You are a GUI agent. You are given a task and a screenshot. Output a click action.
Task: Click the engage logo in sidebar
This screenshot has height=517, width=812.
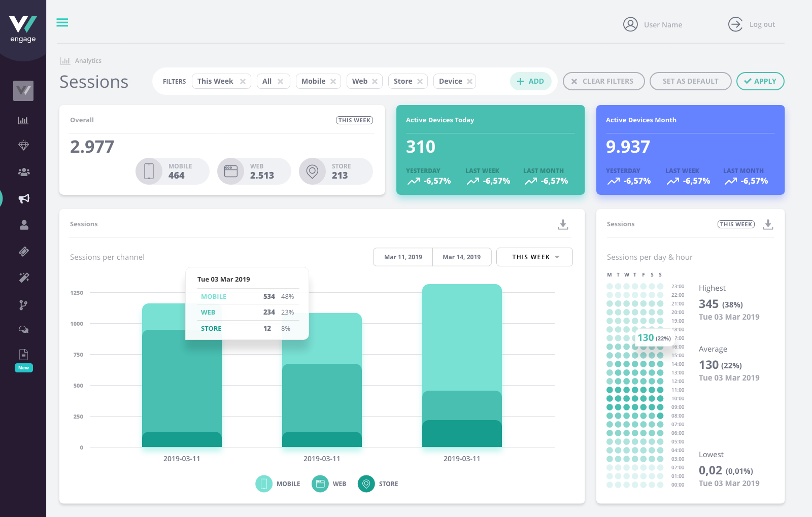coord(23,29)
